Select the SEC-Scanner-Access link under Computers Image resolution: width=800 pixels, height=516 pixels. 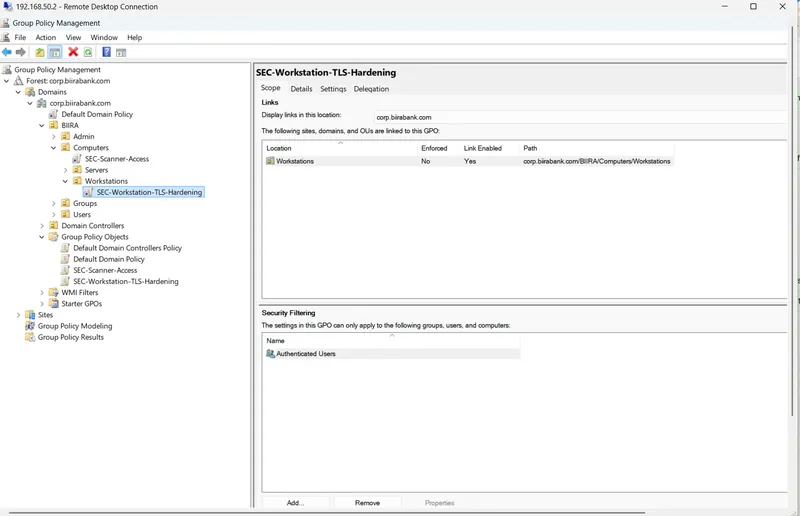point(117,159)
